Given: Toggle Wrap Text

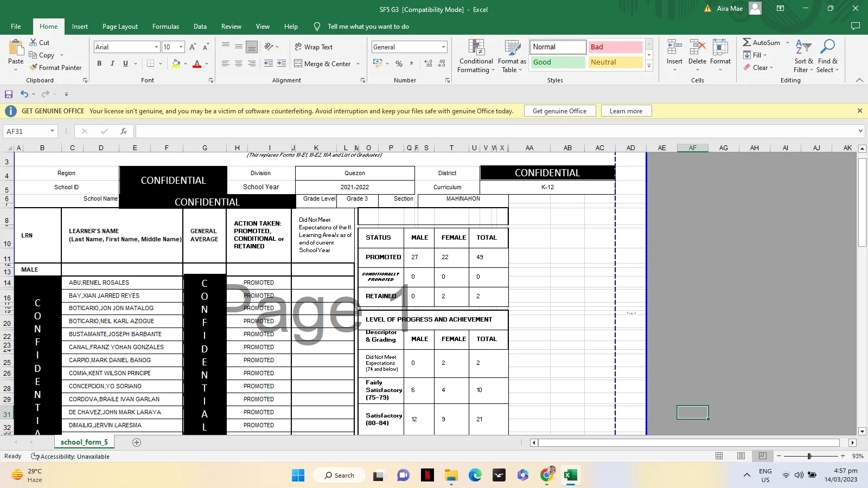Looking at the screenshot, I should coord(314,47).
